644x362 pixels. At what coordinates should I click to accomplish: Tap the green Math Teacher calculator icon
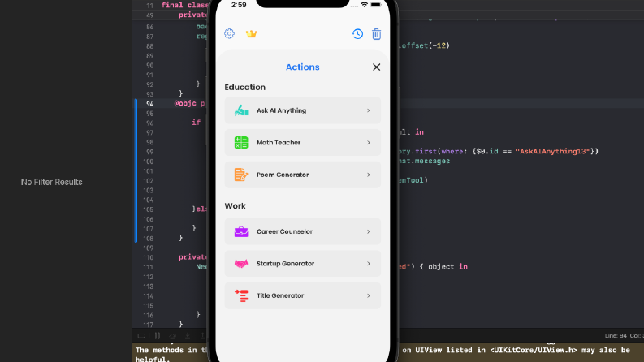pos(241,142)
